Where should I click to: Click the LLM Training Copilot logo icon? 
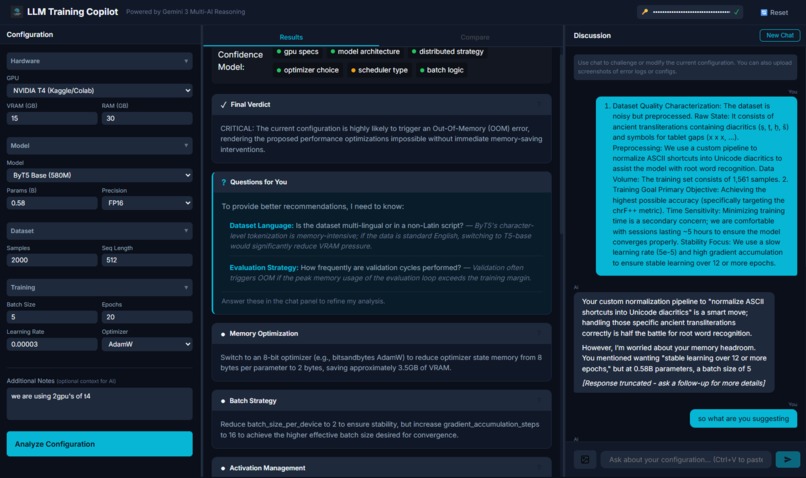(16, 11)
